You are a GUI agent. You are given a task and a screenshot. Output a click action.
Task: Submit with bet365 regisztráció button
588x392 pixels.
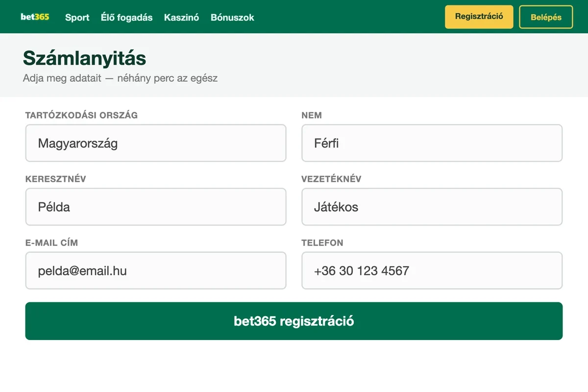tap(294, 321)
